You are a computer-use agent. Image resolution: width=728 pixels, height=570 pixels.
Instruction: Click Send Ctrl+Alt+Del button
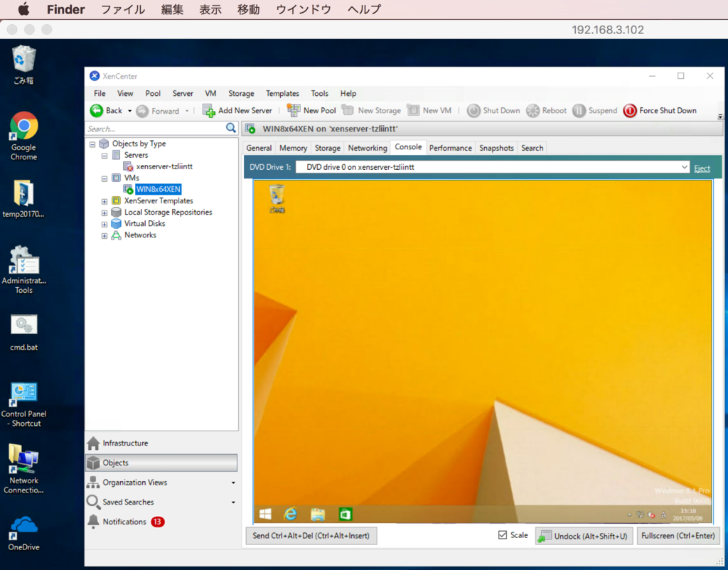click(311, 536)
